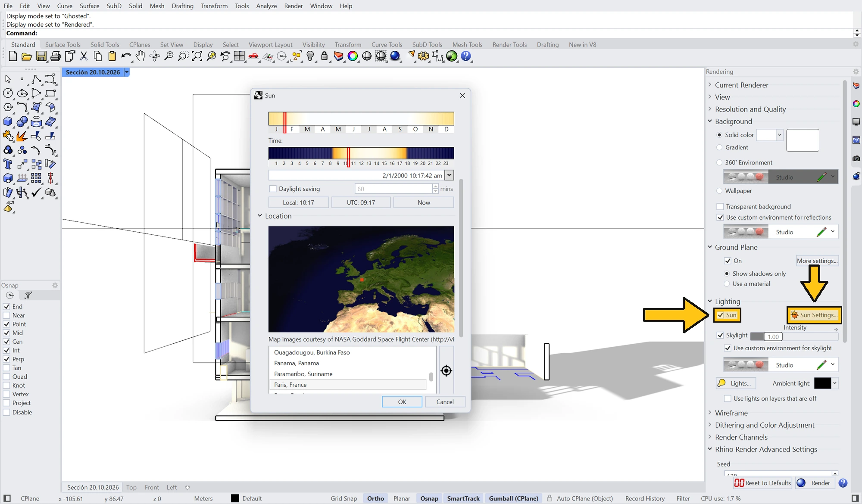862x504 pixels.
Task: Select the Use a material radio button
Action: tap(727, 284)
